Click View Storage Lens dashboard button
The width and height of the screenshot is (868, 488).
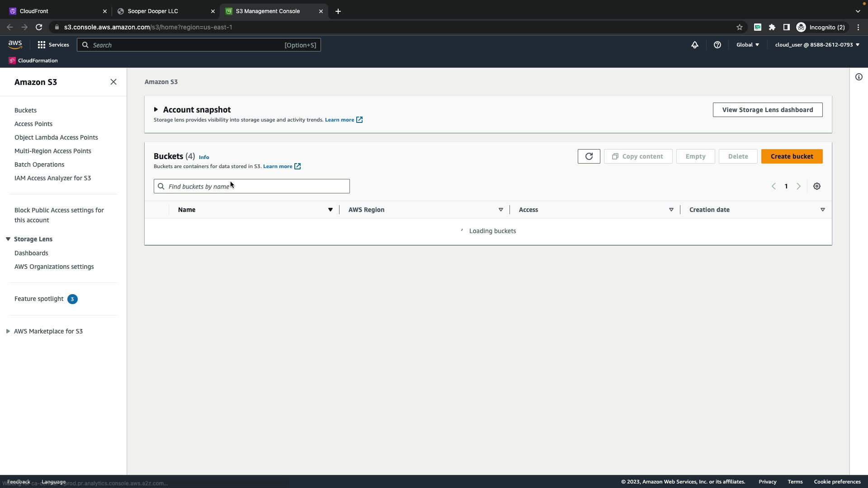coord(767,110)
